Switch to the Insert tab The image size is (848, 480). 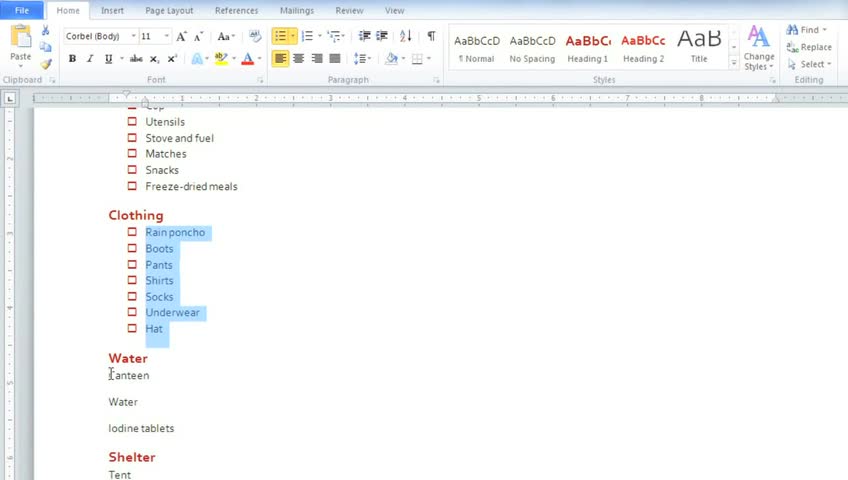(112, 10)
